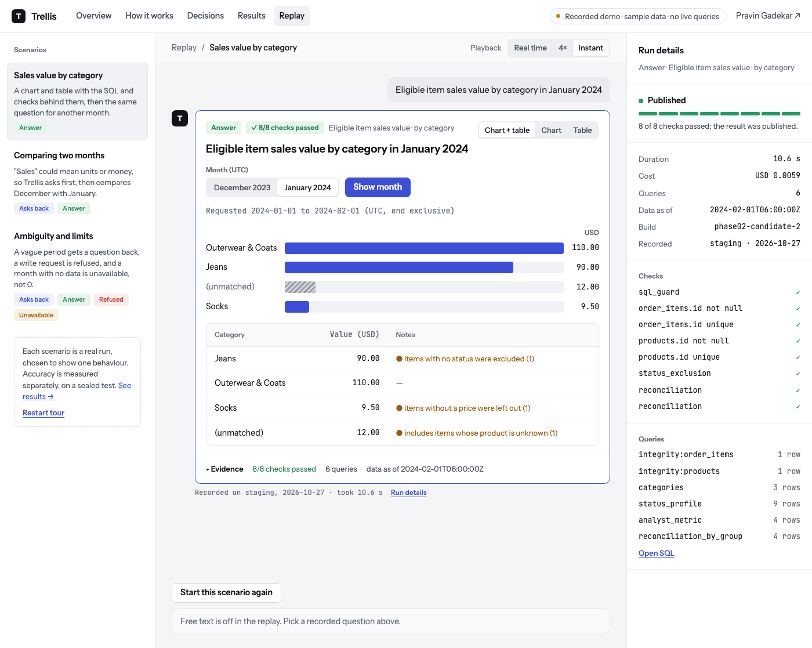This screenshot has height=648, width=812.
Task: Click the hatched (unmatched) chart bar
Action: click(300, 287)
